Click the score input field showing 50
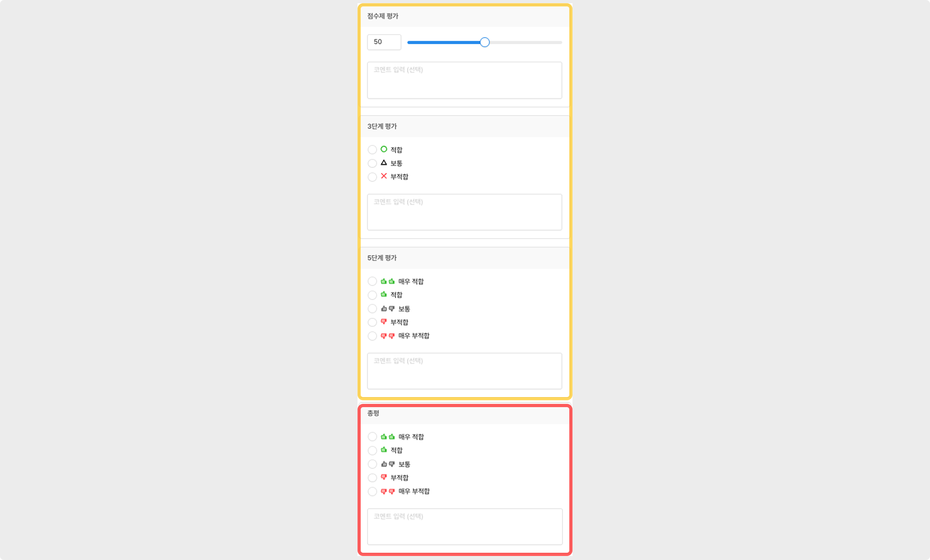The height and width of the screenshot is (560, 930). 384,42
